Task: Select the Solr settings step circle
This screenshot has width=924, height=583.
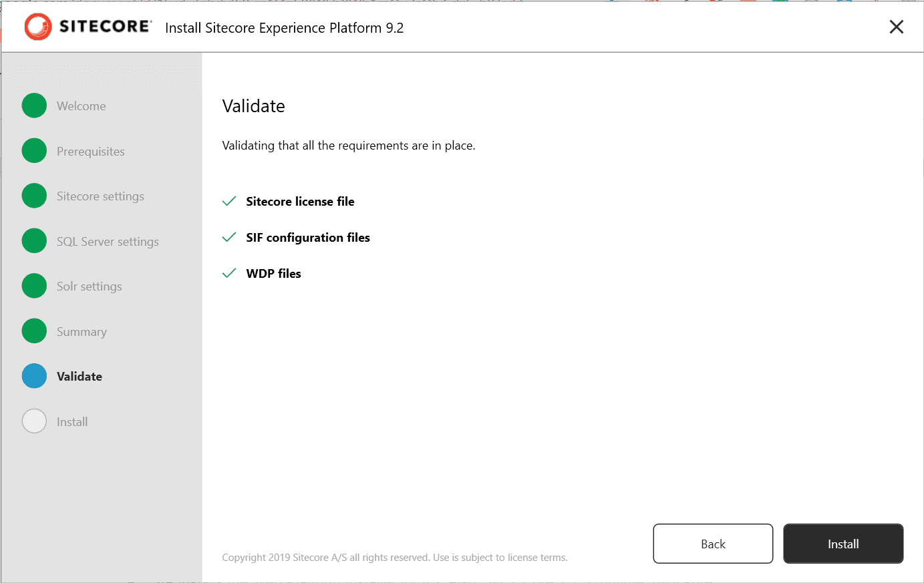Action: coord(34,286)
